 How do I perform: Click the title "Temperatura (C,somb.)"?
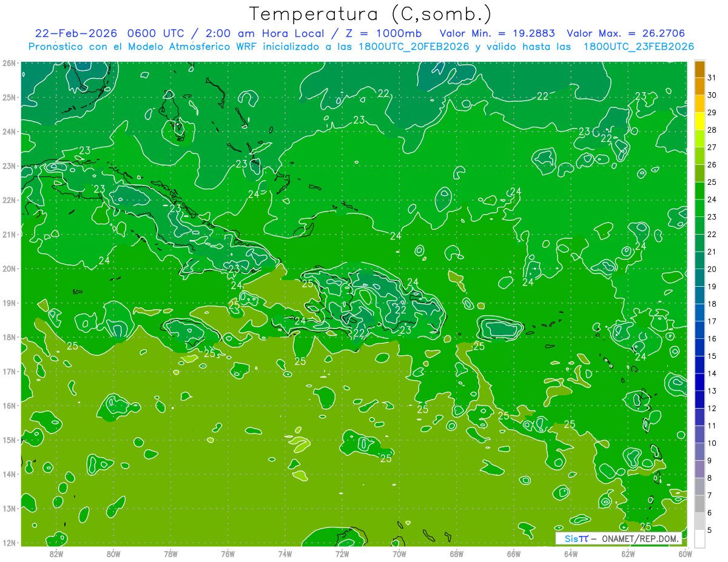click(371, 14)
